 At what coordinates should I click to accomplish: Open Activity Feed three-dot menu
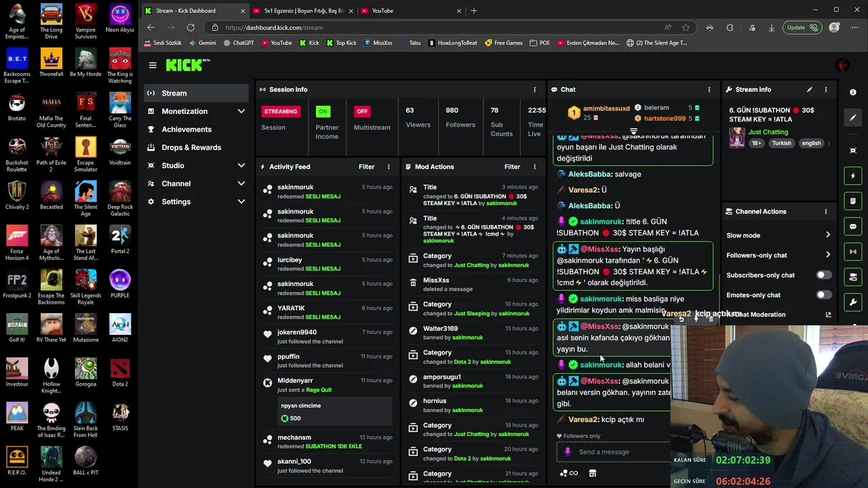click(x=389, y=167)
